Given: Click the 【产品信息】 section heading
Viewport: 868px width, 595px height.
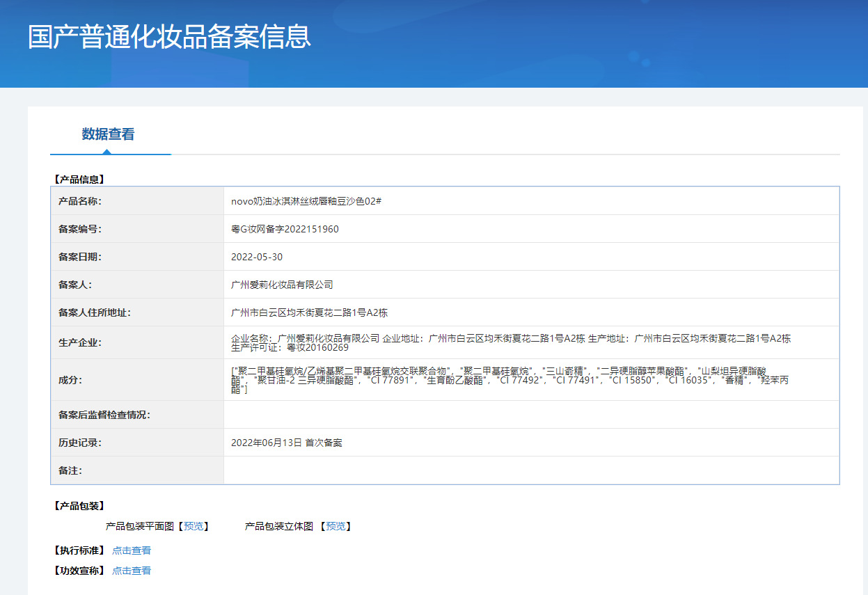Looking at the screenshot, I should [x=79, y=180].
